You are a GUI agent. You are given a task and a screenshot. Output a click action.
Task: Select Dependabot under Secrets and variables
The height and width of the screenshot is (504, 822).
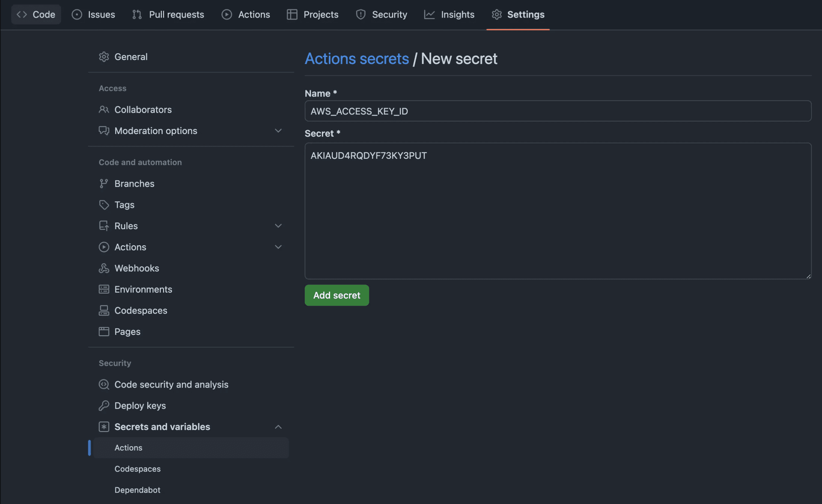pyautogui.click(x=137, y=490)
